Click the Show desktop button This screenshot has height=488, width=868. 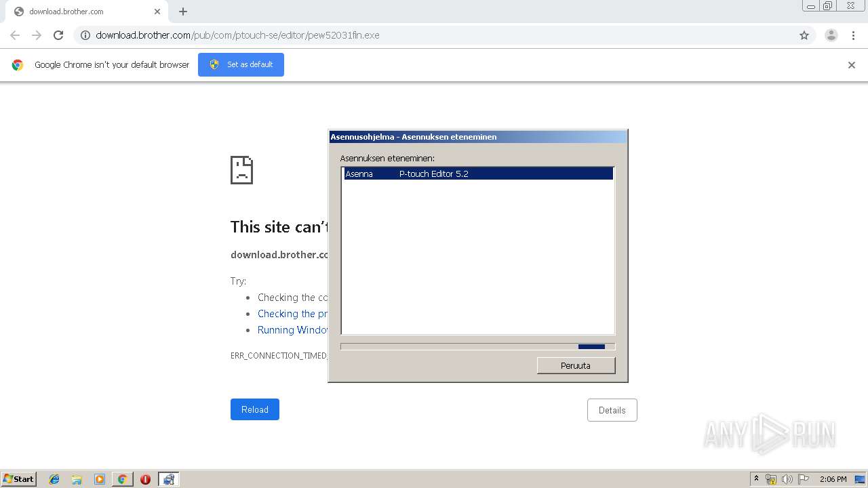[x=860, y=479]
